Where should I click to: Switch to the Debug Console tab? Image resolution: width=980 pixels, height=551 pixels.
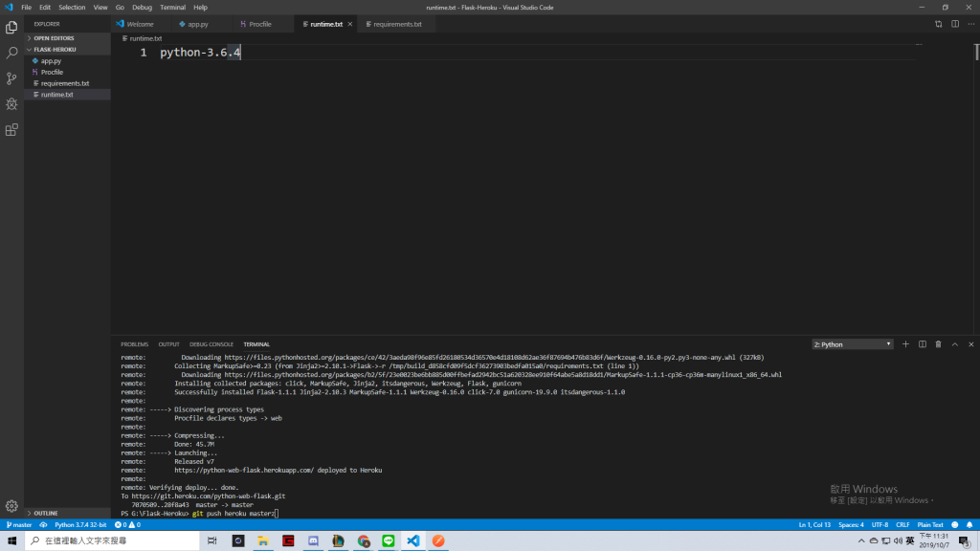[212, 344]
